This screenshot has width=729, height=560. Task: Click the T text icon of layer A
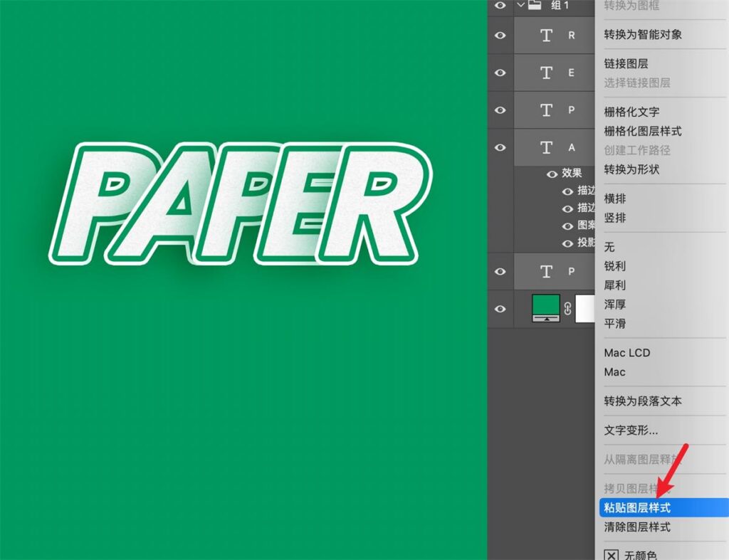point(546,147)
